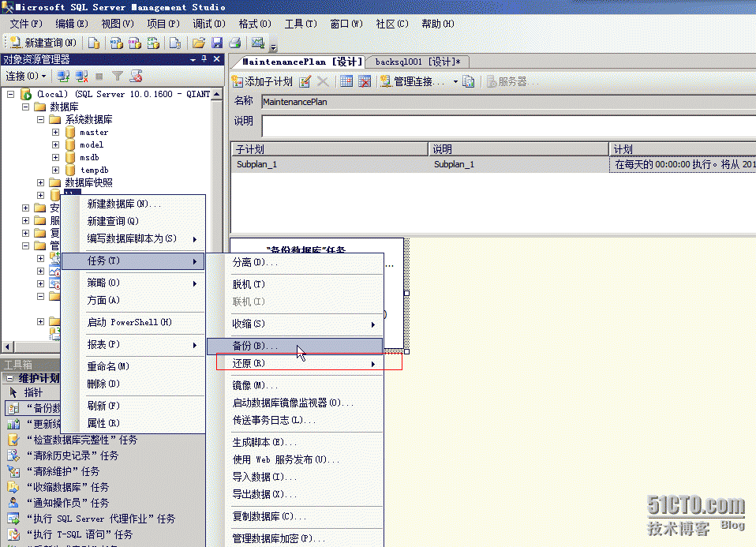Click the Database Engine Query icon
This screenshot has width=756, height=547.
point(94,43)
